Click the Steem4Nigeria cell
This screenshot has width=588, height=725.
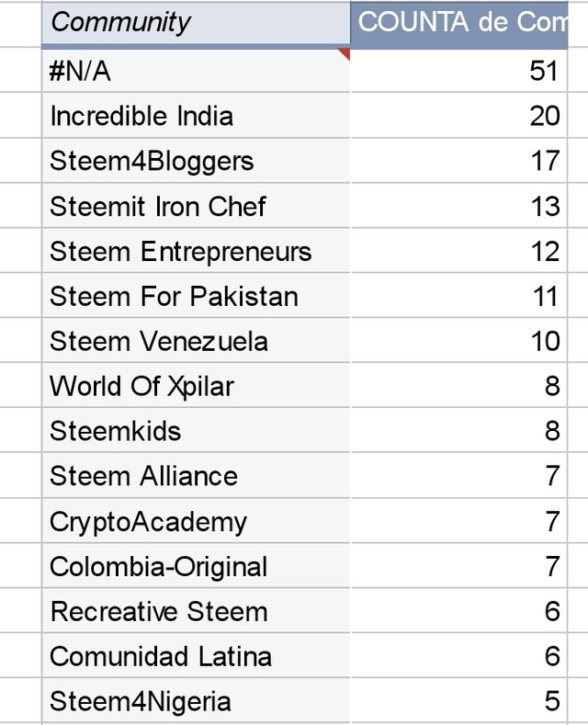pos(195,702)
